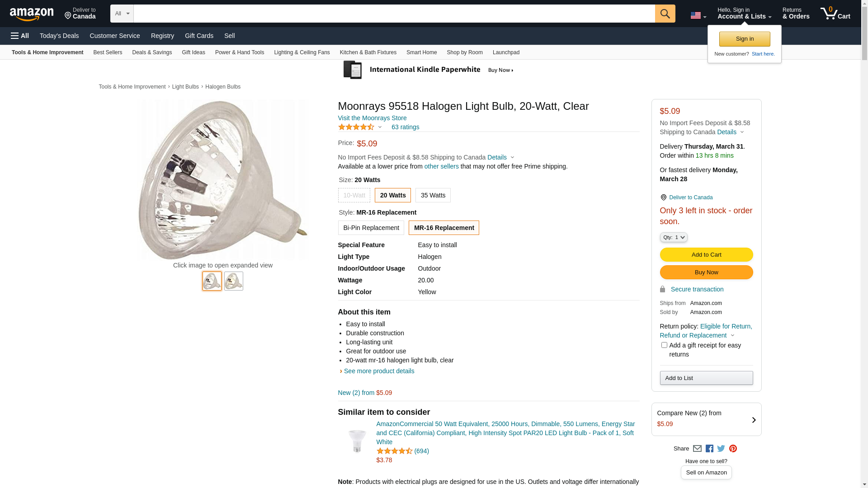Viewport: 868px width, 488px height.
Task: Share product by email icon
Action: (697, 449)
